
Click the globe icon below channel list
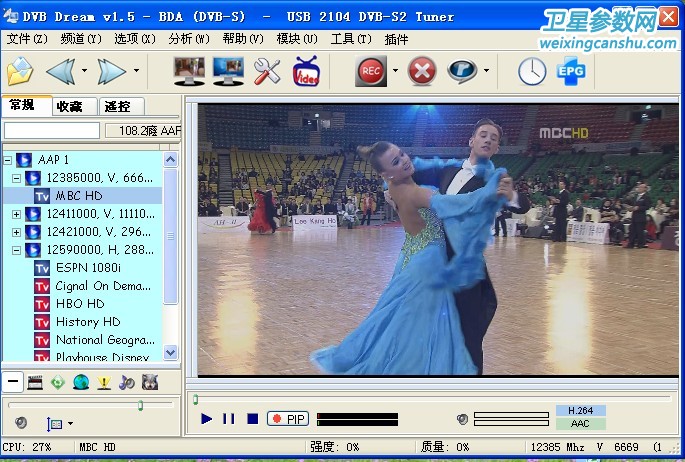click(81, 381)
